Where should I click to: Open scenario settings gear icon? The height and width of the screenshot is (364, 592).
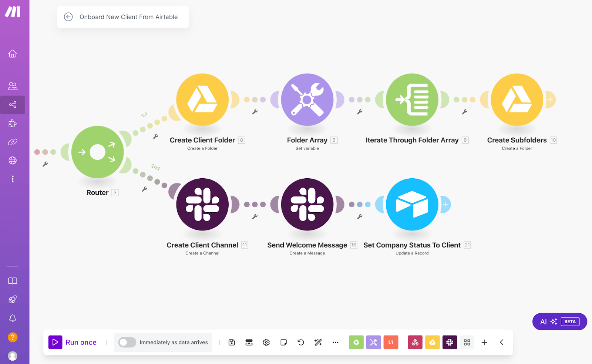click(266, 343)
